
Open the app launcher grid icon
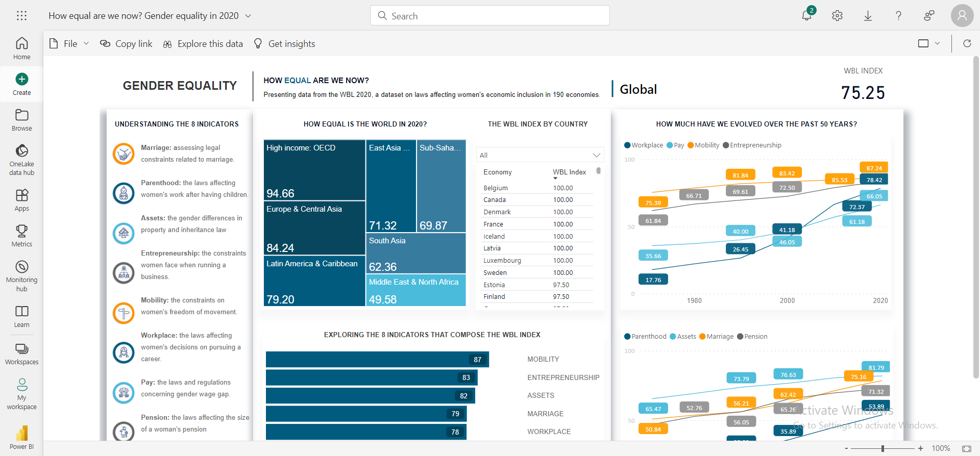pos(21,15)
